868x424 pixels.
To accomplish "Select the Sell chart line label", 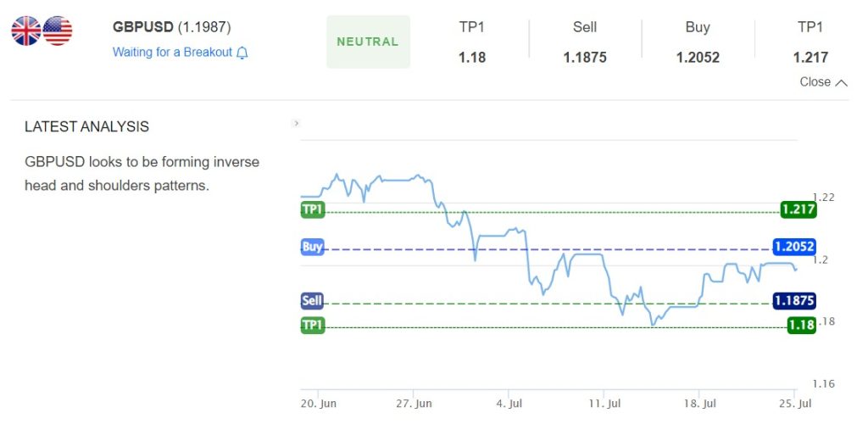I will click(x=312, y=300).
